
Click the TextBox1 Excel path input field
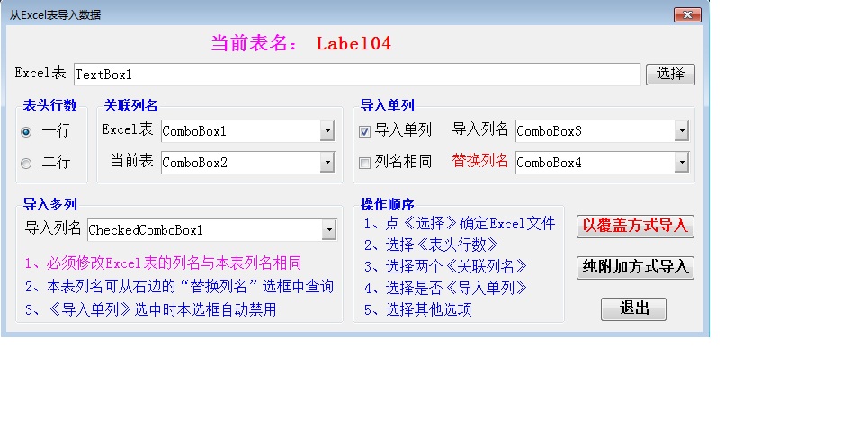(x=356, y=75)
